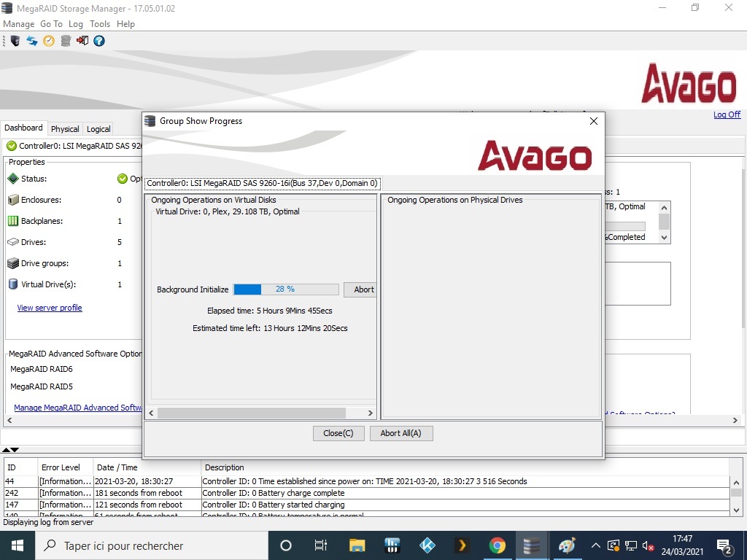Open the Windows Start menu
The image size is (747, 560).
18,545
